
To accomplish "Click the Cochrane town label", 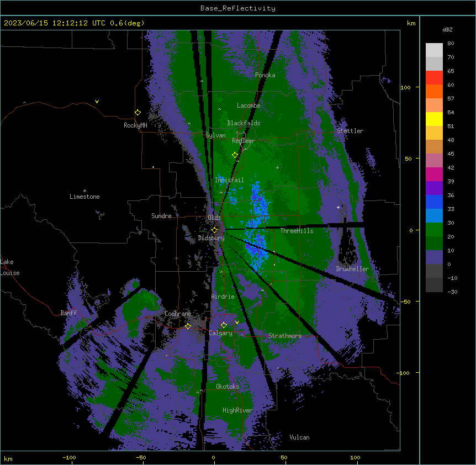I will click(178, 314).
